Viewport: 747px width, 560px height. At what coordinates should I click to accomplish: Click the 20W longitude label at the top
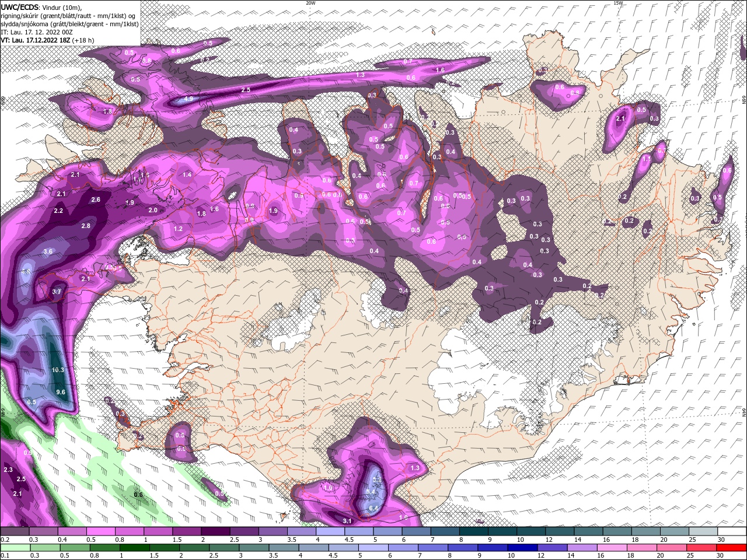[310, 3]
